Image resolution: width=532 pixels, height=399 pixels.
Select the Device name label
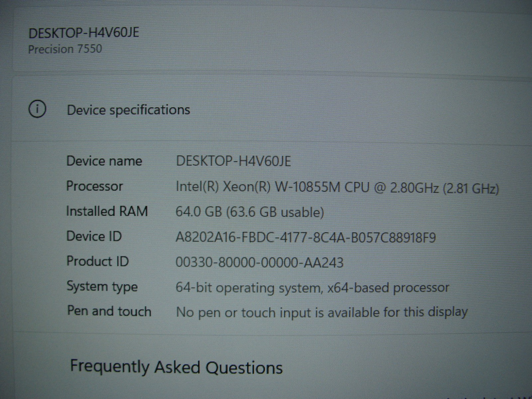pos(104,161)
